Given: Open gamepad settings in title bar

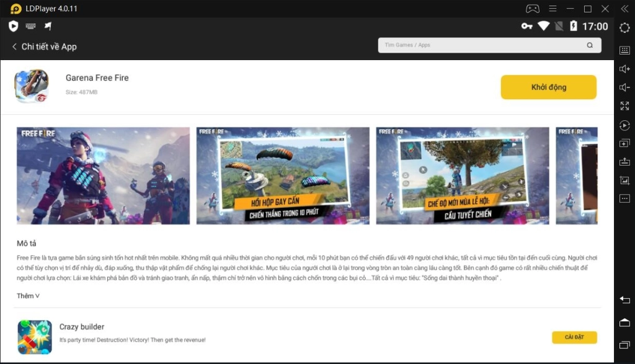Looking at the screenshot, I should (533, 9).
